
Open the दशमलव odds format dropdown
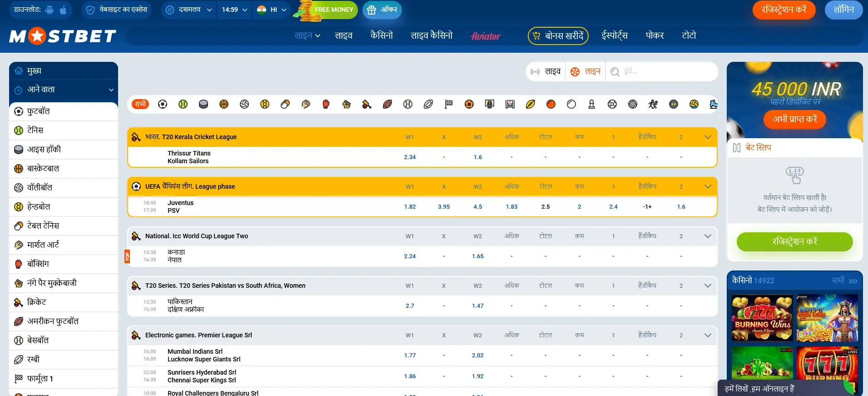188,10
